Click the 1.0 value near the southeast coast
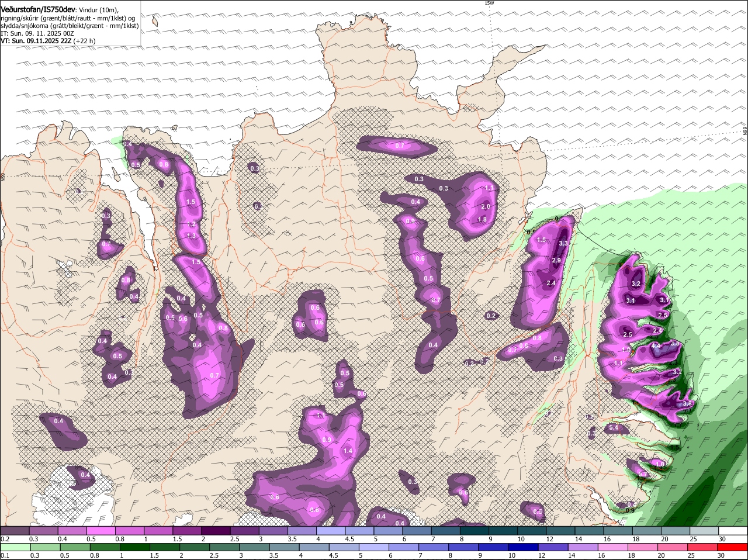 pos(660,464)
